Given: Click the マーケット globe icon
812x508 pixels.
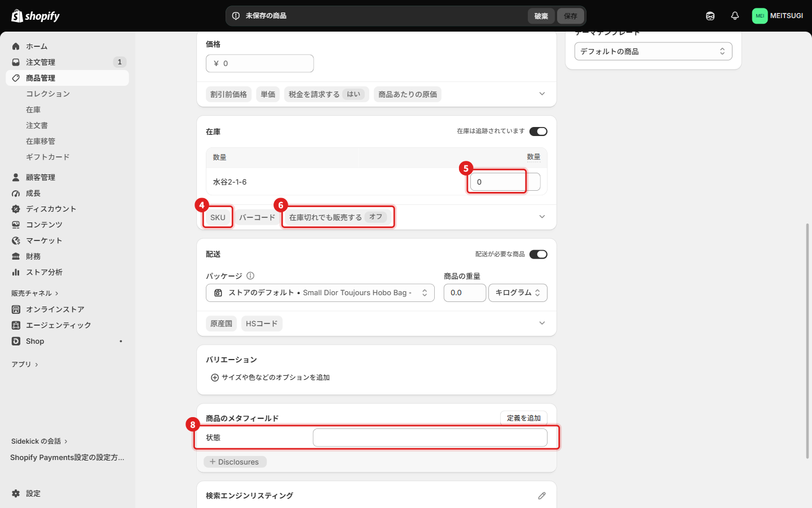Looking at the screenshot, I should click(x=16, y=240).
